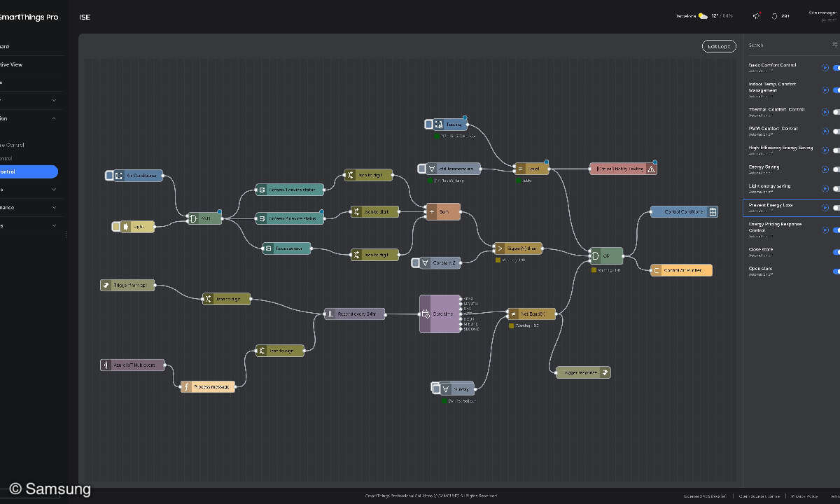Select the Process message function node

click(x=208, y=386)
